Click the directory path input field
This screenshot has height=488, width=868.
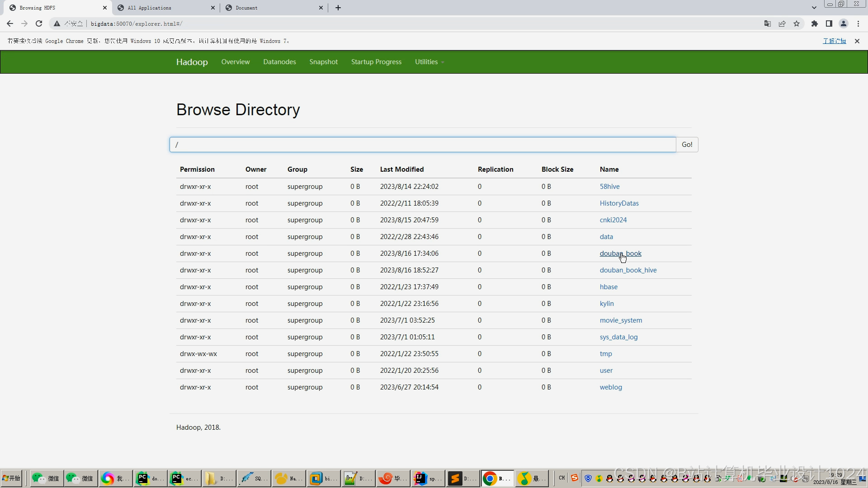point(422,145)
